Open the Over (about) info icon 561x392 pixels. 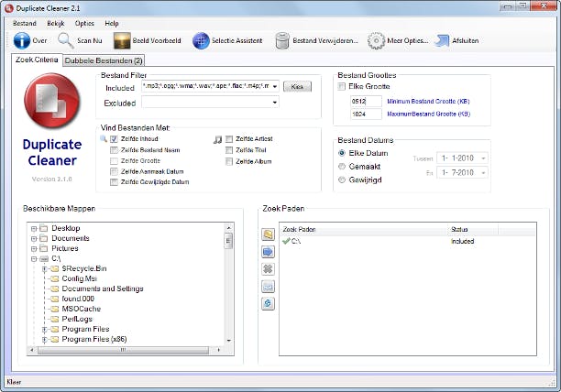[22, 40]
